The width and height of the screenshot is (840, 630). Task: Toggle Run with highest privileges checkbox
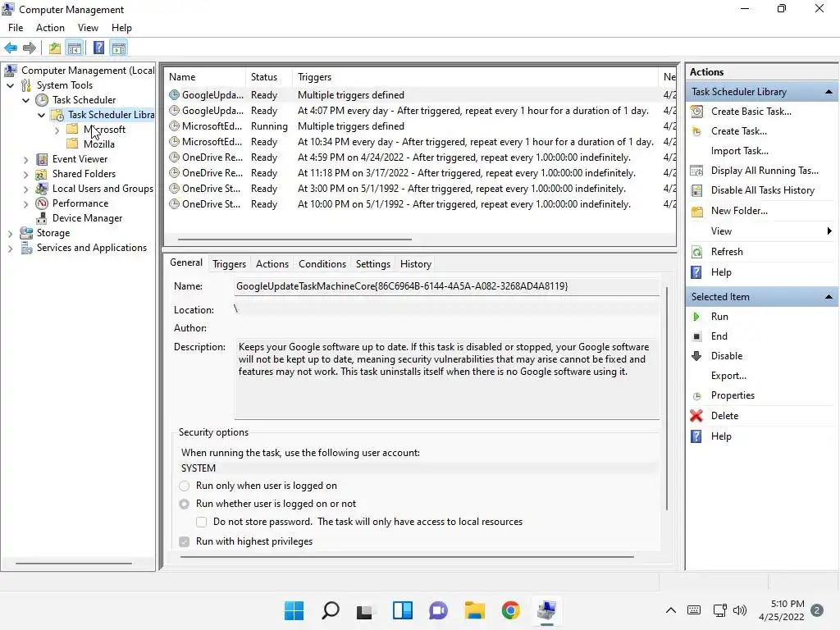[185, 541]
